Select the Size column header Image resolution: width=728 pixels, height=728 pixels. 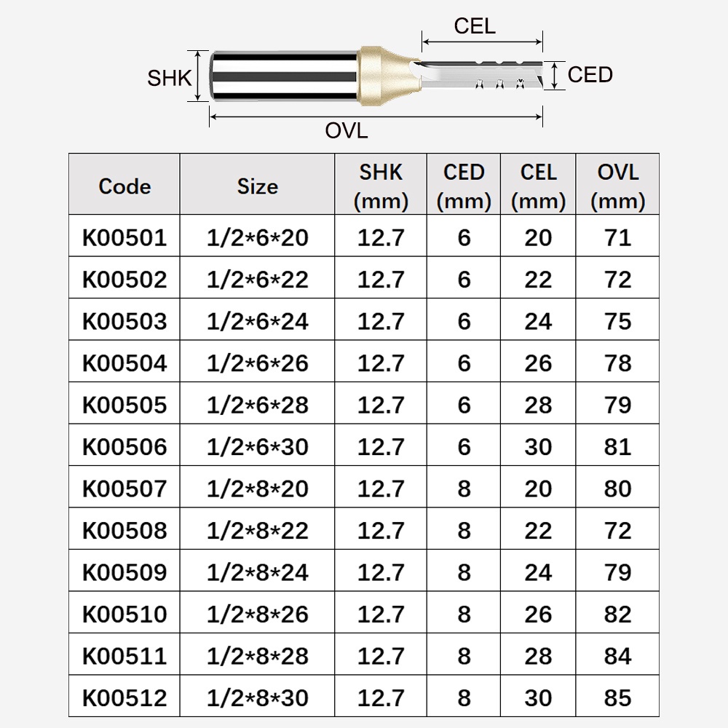pyautogui.click(x=257, y=186)
